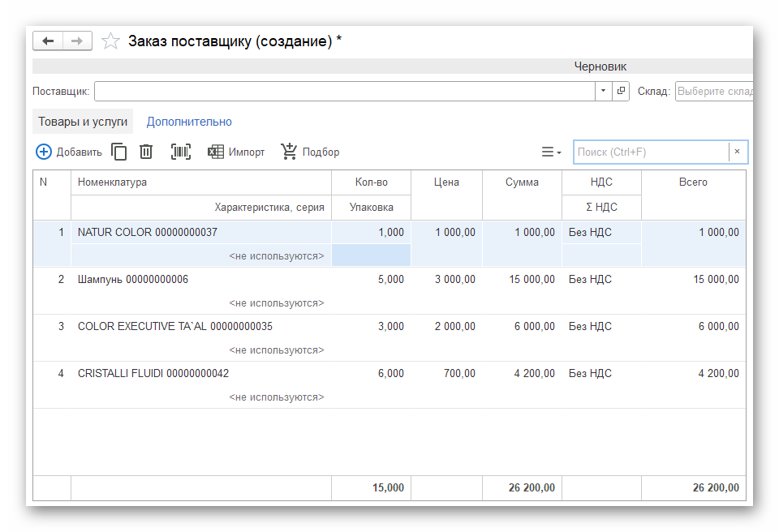Mark document as favorite with star

click(111, 41)
